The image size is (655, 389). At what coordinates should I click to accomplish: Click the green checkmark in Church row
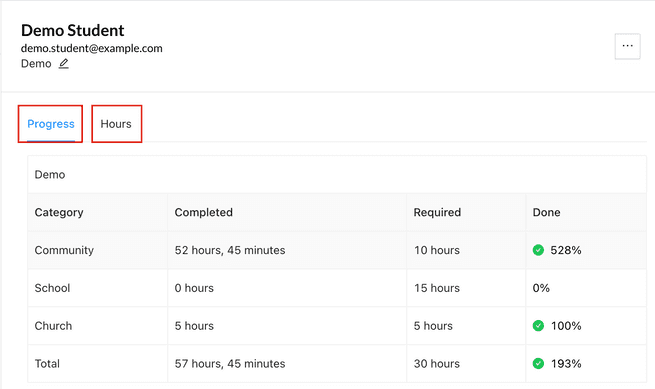click(538, 325)
